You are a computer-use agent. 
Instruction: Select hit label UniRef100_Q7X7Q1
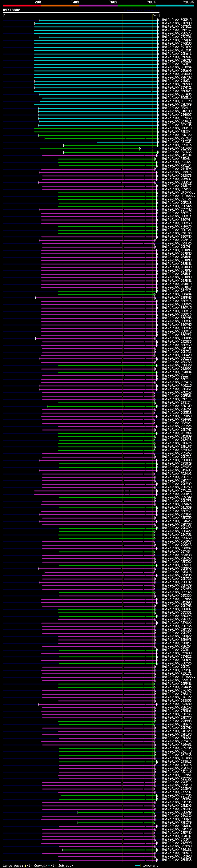(177, 37)
